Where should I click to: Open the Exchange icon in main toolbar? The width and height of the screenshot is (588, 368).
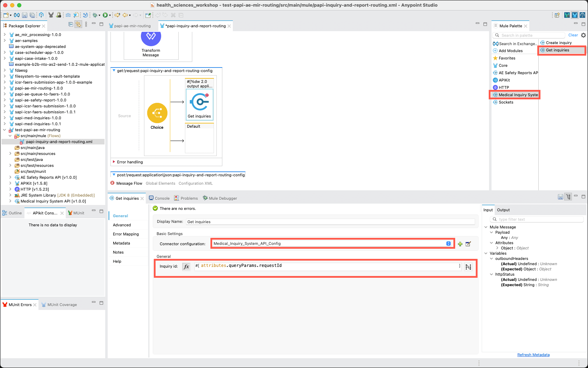[16, 15]
